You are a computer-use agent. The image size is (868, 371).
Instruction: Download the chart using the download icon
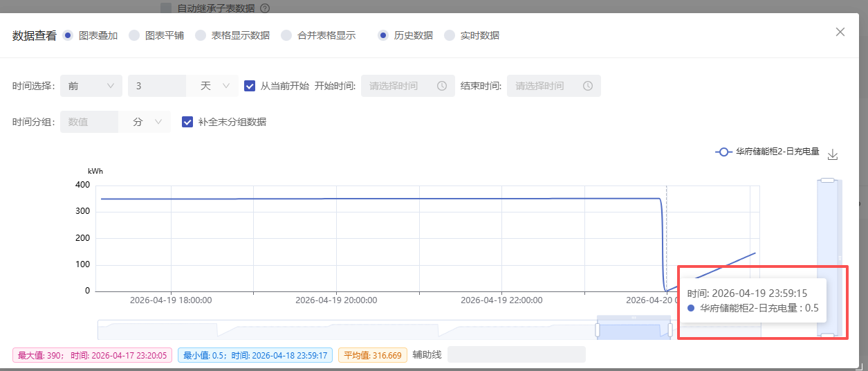(833, 154)
